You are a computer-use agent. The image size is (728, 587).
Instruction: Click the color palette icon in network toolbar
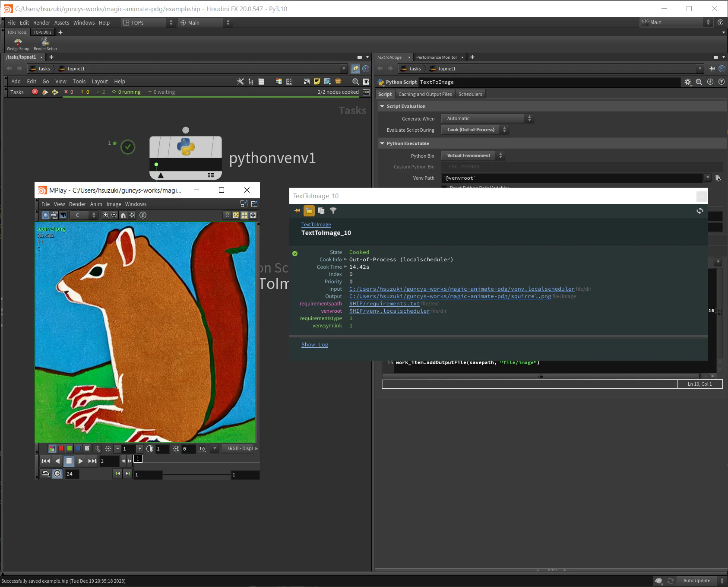279,81
